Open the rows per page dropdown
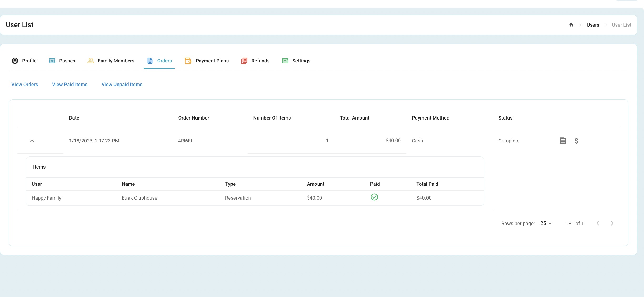The image size is (644, 297). (546, 223)
